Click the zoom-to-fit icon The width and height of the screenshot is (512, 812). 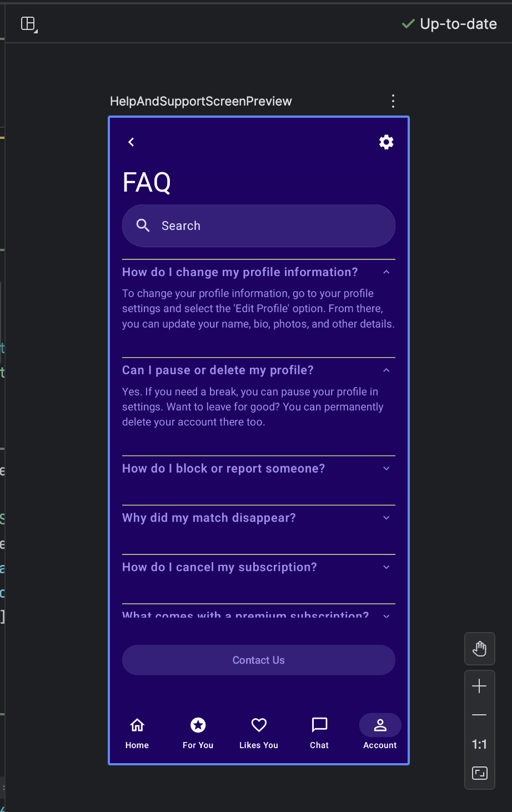[479, 773]
